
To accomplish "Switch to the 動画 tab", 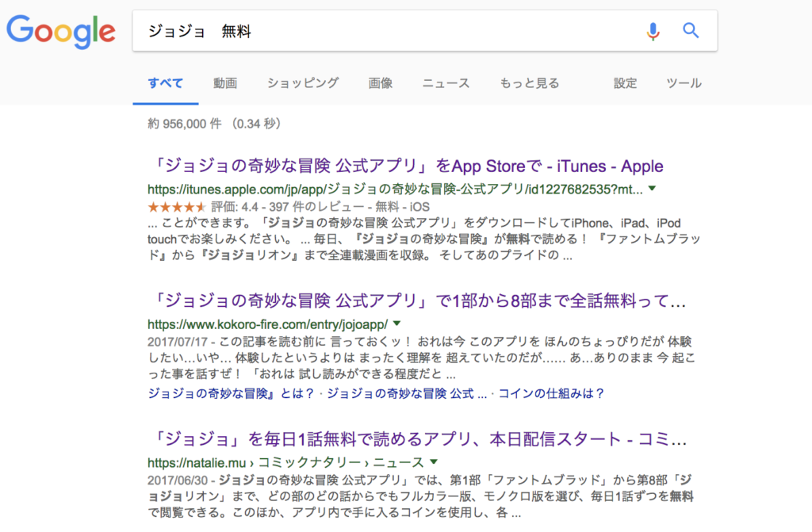I will coord(225,83).
